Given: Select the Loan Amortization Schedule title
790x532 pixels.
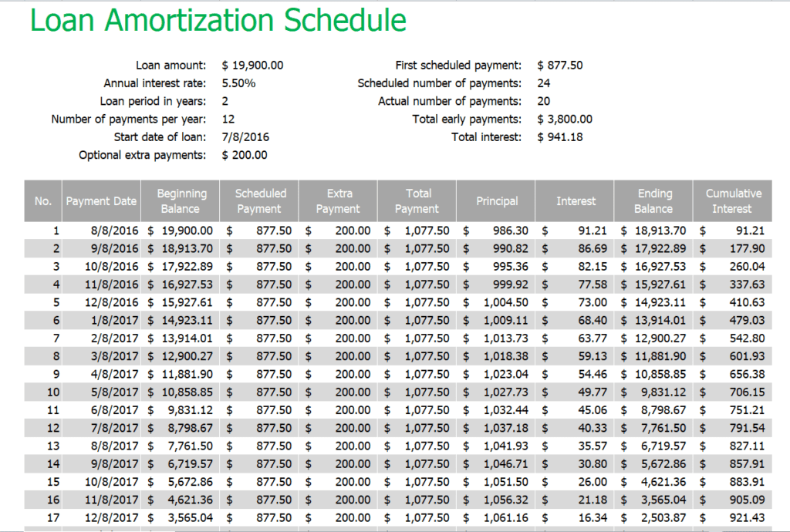Looking at the screenshot, I should [x=218, y=20].
